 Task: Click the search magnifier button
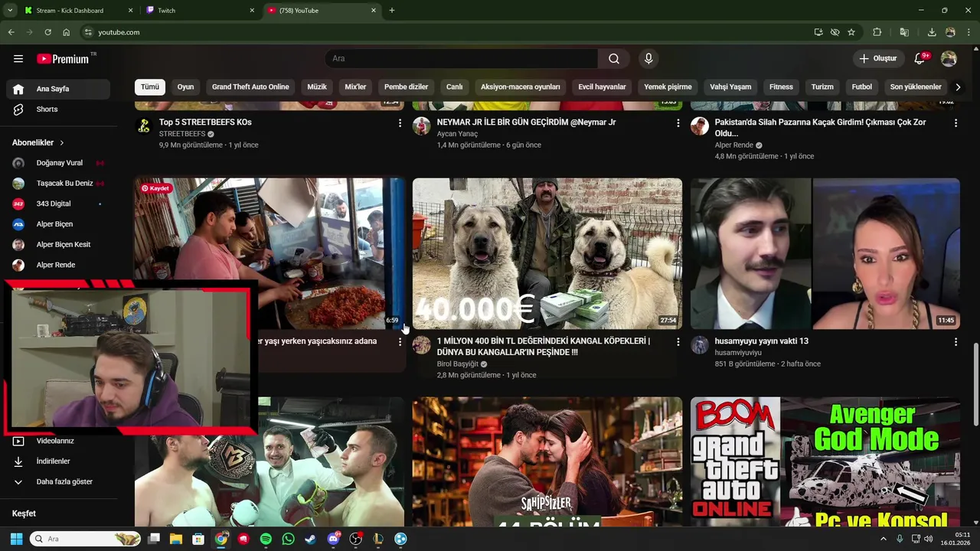[x=614, y=59]
